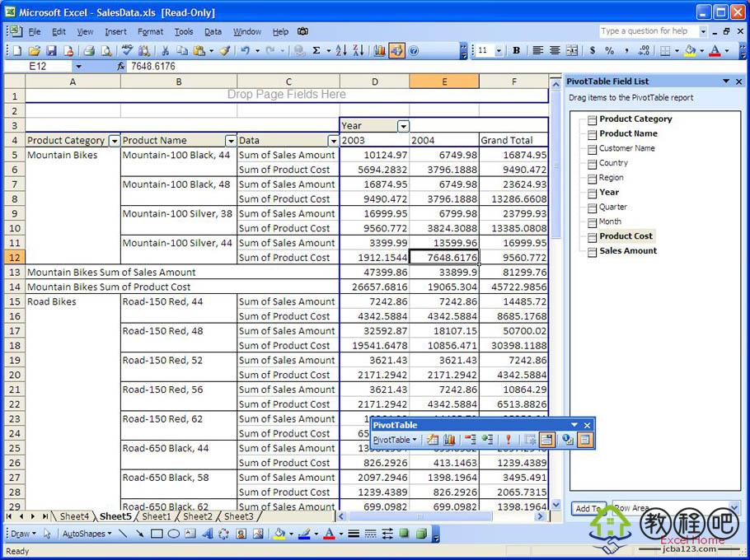Select the Customer Name field in list
750x560 pixels.
[626, 148]
